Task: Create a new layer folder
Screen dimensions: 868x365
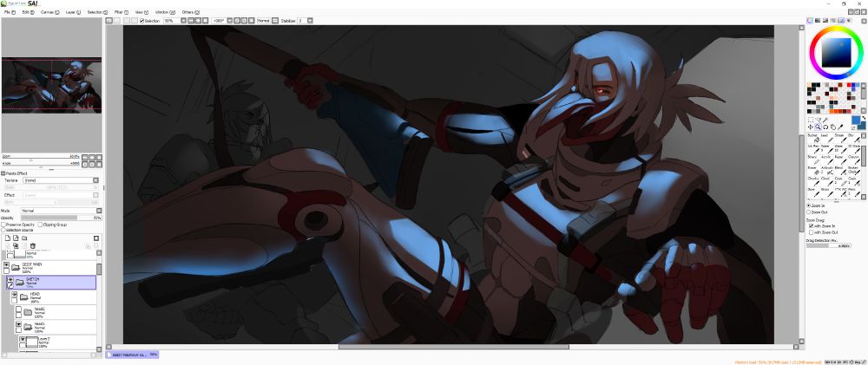Action: (24, 238)
